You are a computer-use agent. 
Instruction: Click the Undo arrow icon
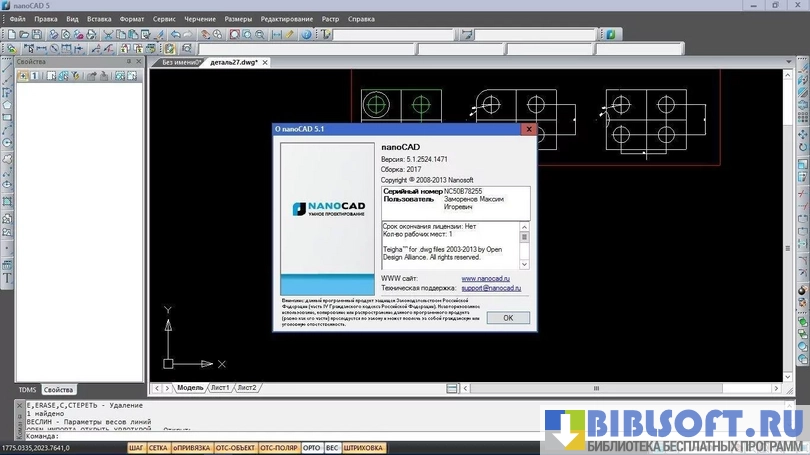[177, 34]
